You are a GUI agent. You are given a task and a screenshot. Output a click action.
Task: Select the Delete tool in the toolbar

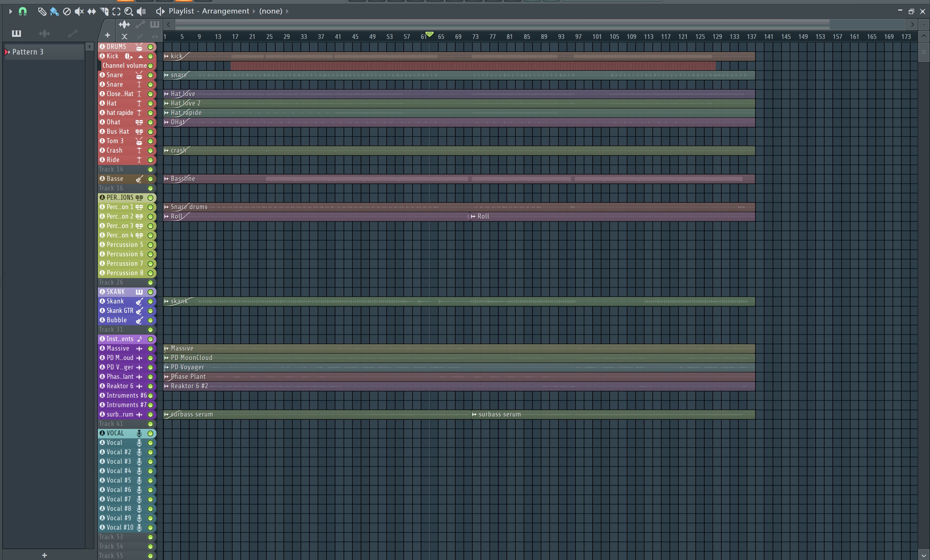pyautogui.click(x=67, y=12)
